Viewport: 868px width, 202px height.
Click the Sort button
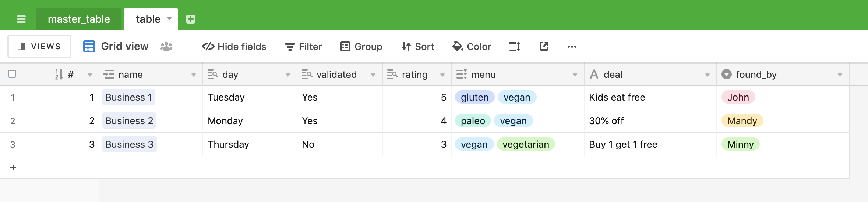click(x=418, y=47)
